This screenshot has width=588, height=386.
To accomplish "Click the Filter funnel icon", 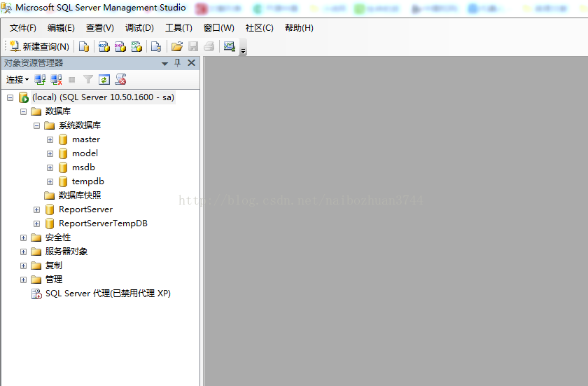I will coord(88,80).
